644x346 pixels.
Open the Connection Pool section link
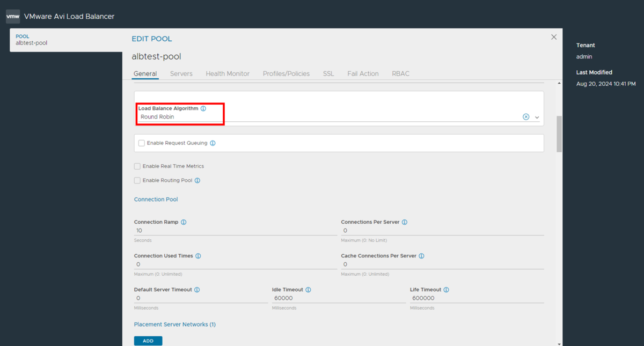click(x=156, y=200)
